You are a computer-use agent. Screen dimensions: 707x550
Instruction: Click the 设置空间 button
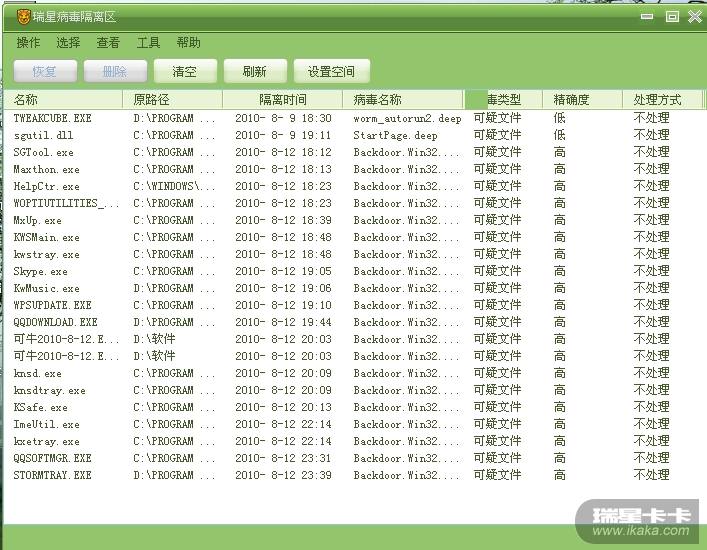[x=331, y=71]
